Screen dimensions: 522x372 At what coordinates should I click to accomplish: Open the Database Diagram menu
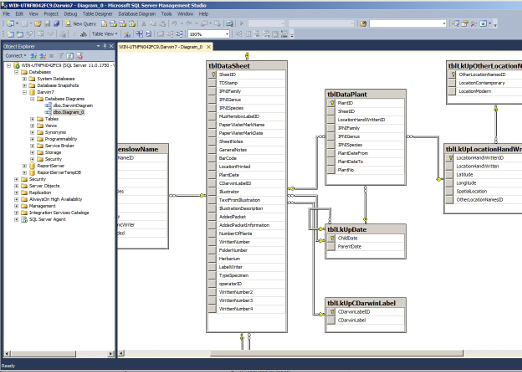coord(137,14)
